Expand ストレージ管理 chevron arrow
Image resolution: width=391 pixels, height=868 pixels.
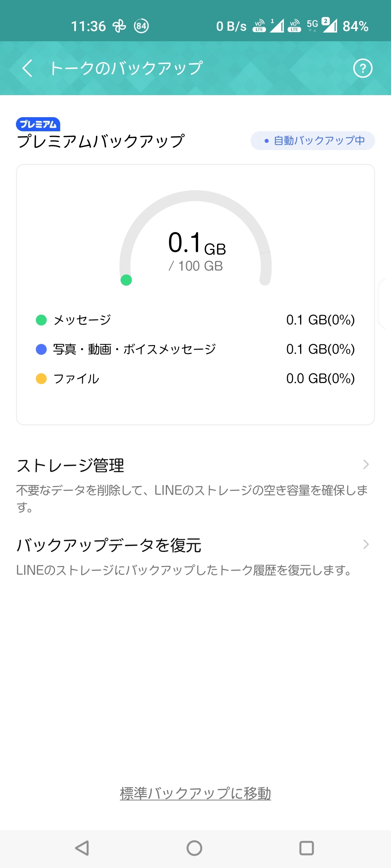coord(366,464)
